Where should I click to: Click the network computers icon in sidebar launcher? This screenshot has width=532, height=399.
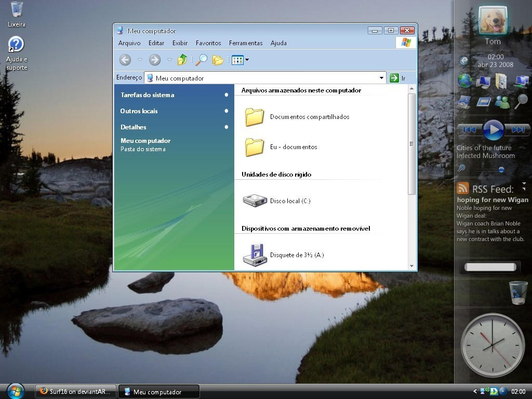coord(521,82)
